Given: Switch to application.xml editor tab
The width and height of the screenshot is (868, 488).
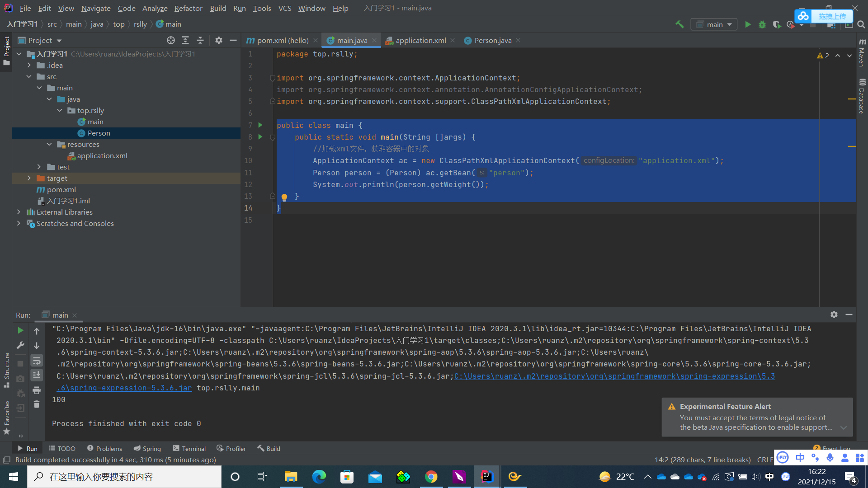Looking at the screenshot, I should pos(420,40).
